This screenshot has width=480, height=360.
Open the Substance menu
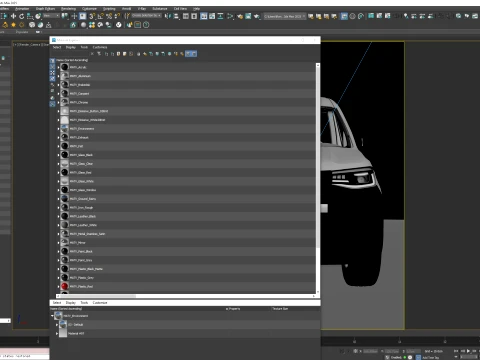pyautogui.click(x=160, y=9)
